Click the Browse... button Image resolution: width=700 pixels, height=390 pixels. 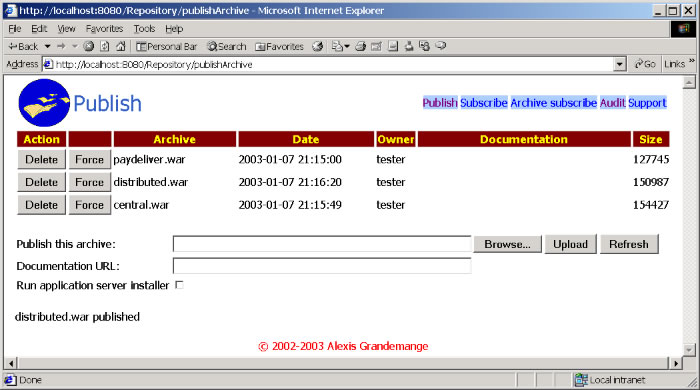pos(508,244)
